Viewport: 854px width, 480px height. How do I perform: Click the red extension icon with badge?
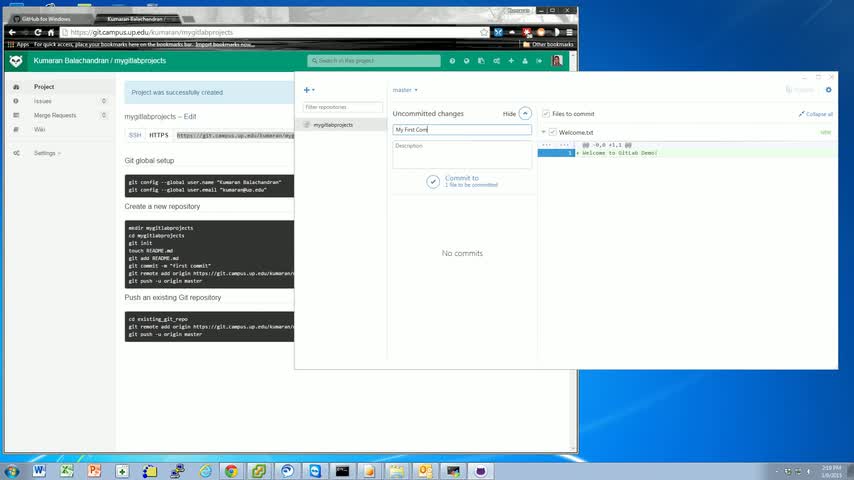(x=527, y=32)
